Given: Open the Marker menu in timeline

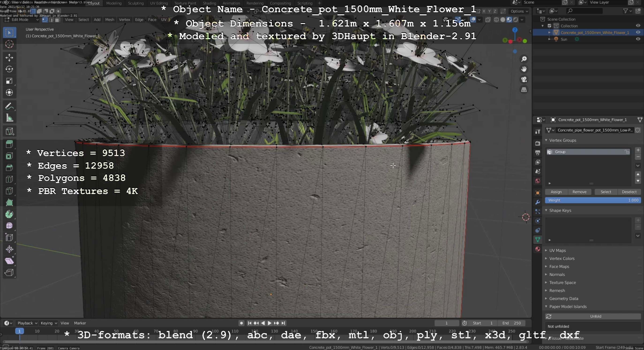Looking at the screenshot, I should tap(80, 323).
